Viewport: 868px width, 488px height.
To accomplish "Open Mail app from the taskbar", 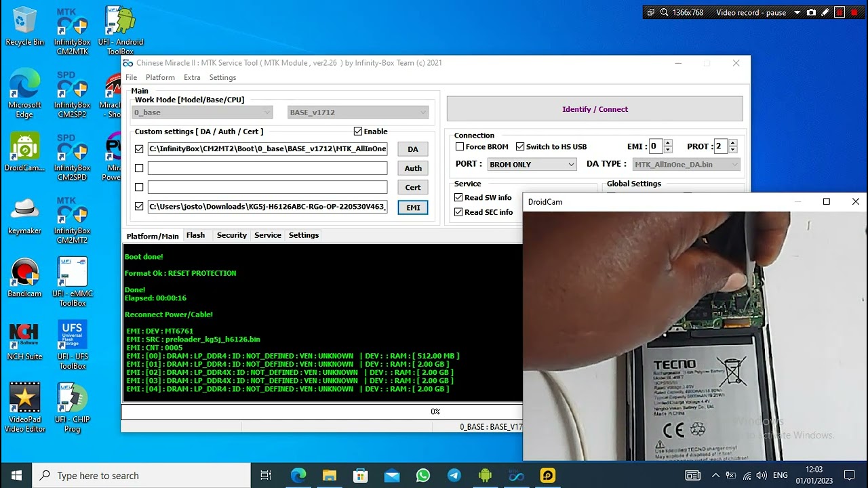I will [392, 475].
